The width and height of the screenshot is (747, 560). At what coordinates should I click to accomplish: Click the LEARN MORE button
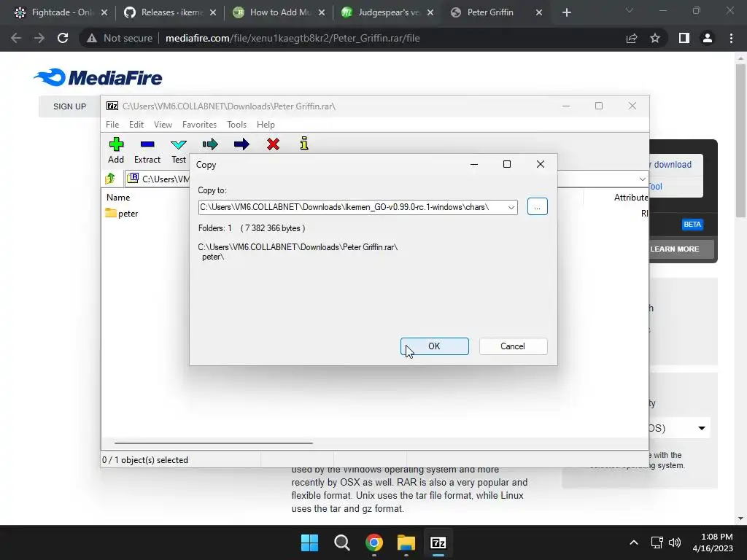(x=682, y=249)
